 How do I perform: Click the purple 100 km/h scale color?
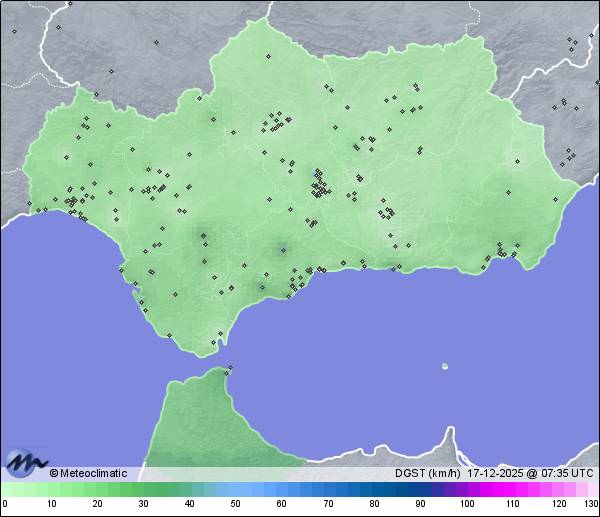coord(466,489)
